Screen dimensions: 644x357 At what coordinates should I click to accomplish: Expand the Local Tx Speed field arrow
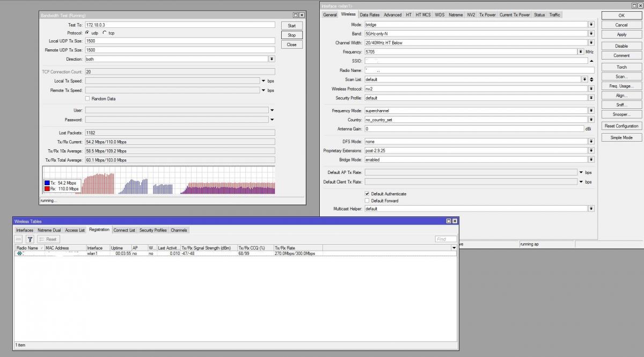(264, 81)
